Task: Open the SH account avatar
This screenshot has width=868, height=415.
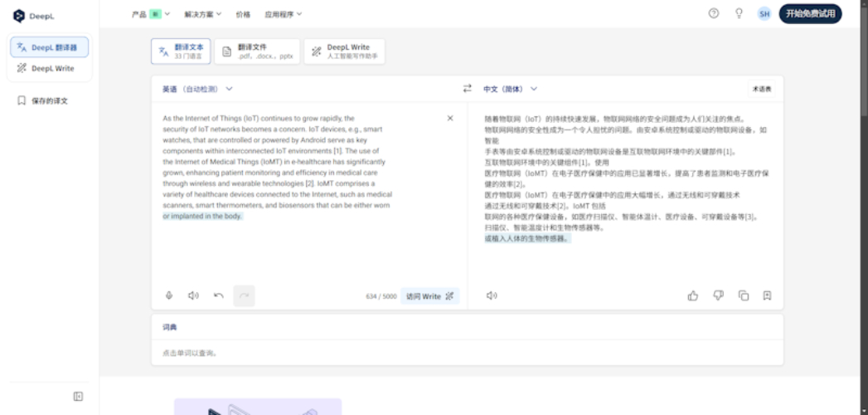Action: point(764,14)
